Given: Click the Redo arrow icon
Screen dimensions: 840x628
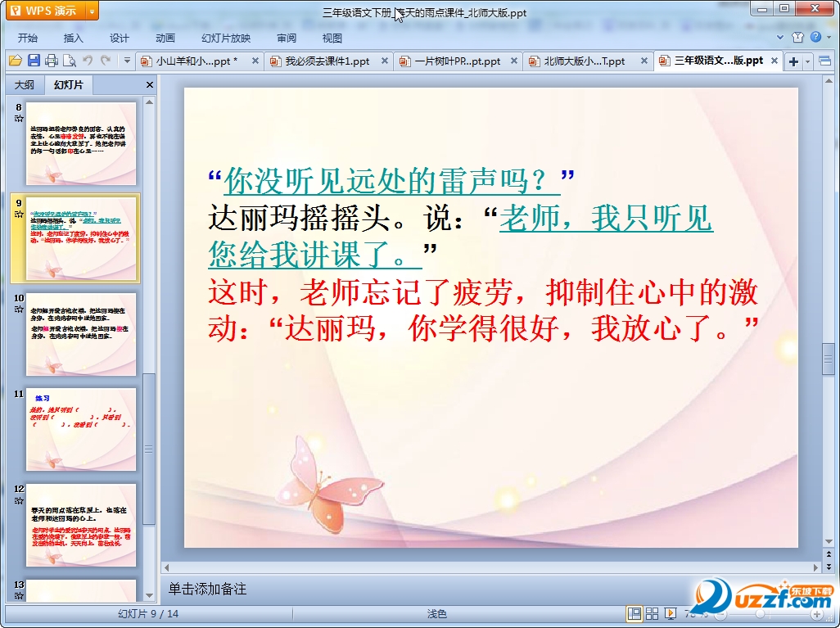Looking at the screenshot, I should 106,61.
